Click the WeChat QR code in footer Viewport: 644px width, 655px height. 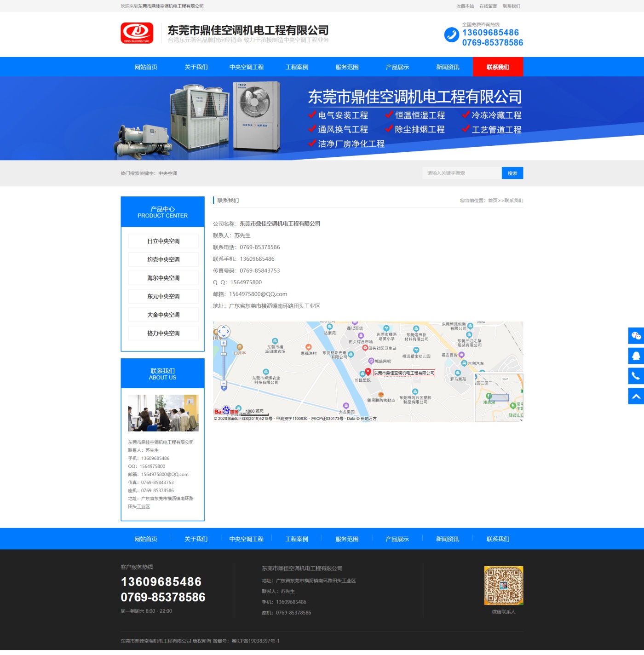point(504,586)
